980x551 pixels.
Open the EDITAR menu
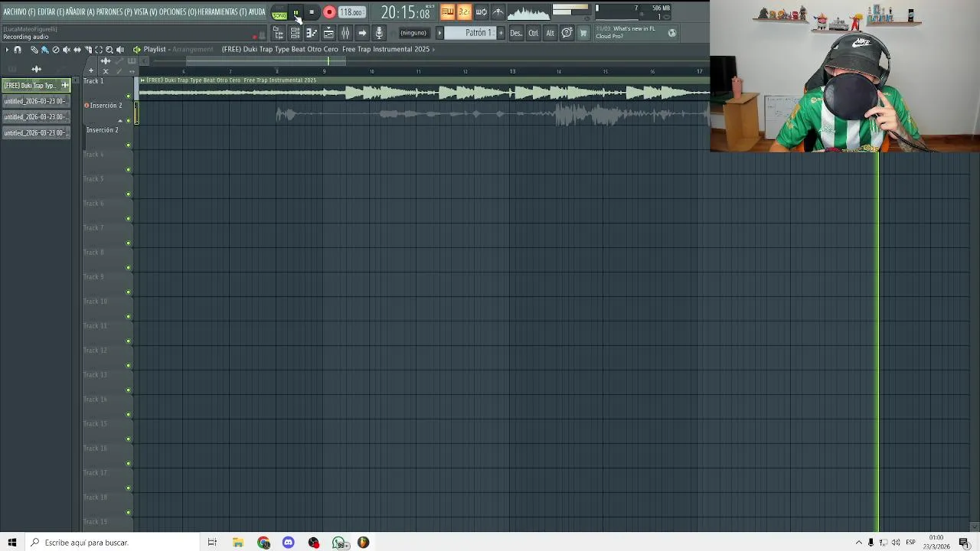[x=51, y=12]
